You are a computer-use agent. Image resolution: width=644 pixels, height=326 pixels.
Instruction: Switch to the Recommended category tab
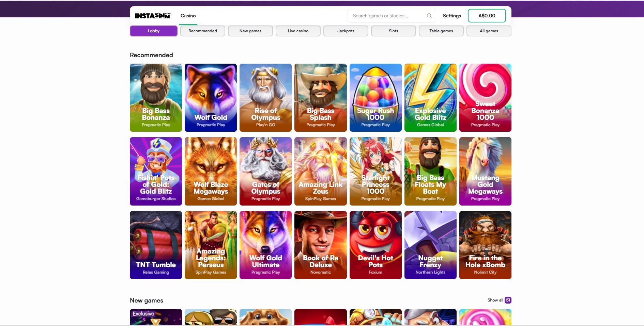tap(203, 31)
